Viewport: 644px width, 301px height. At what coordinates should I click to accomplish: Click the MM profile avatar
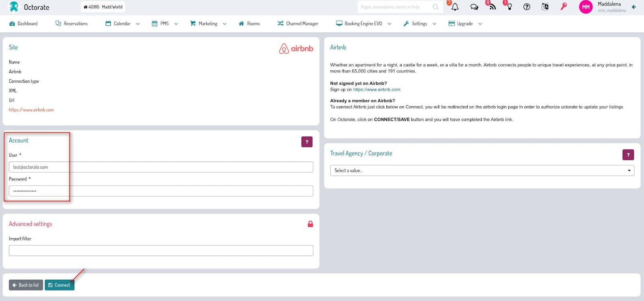586,7
